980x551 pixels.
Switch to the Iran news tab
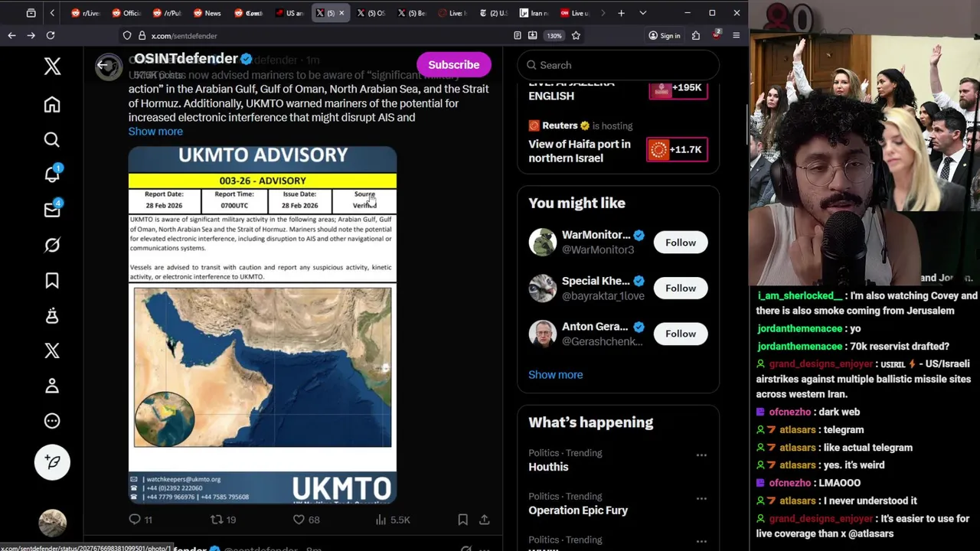pos(534,13)
